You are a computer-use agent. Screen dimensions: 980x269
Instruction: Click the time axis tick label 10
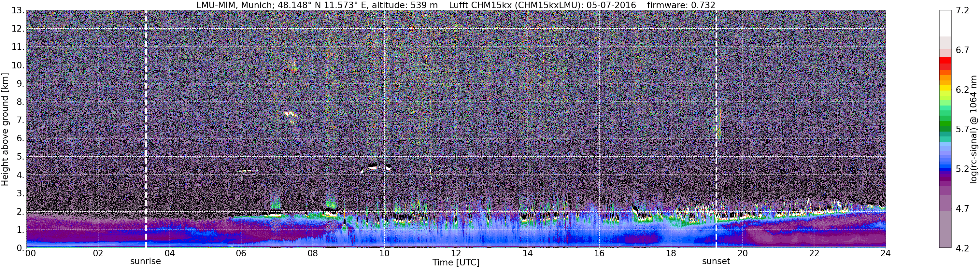384,253
